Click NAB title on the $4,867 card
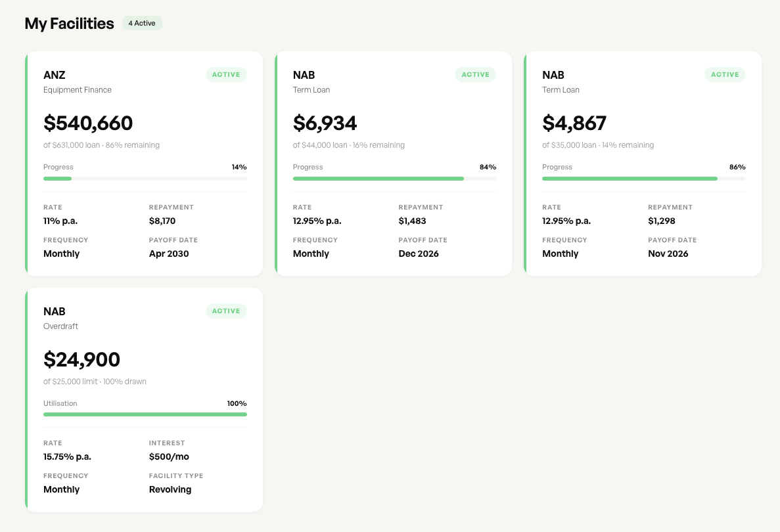780x532 pixels. pos(553,75)
